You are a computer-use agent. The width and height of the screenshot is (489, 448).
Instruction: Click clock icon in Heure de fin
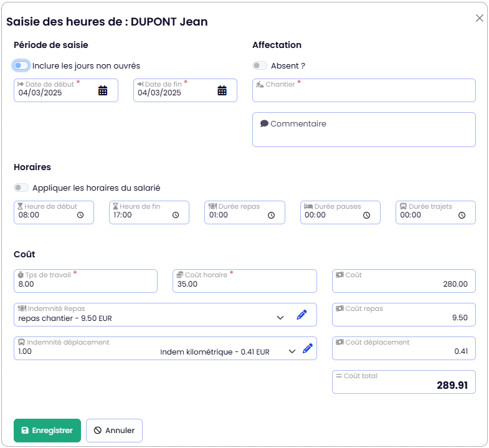click(176, 215)
